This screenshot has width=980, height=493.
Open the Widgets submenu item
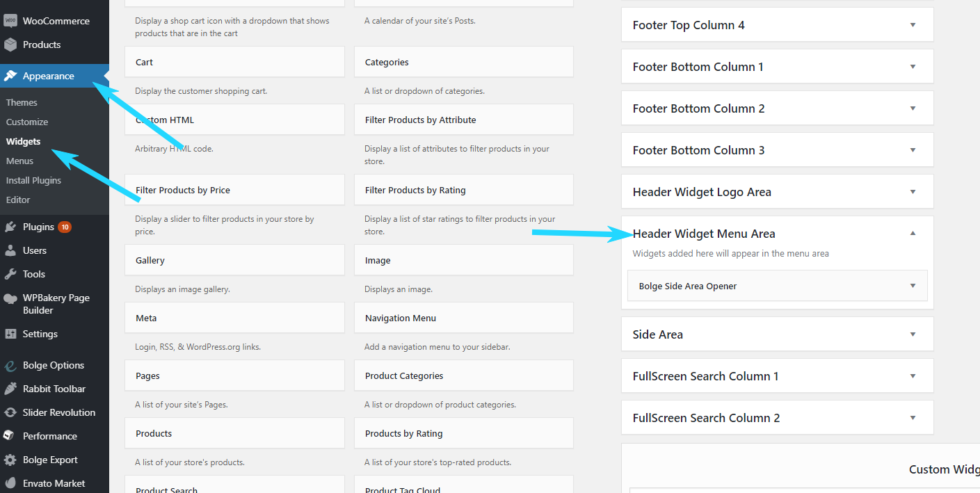[x=23, y=141]
